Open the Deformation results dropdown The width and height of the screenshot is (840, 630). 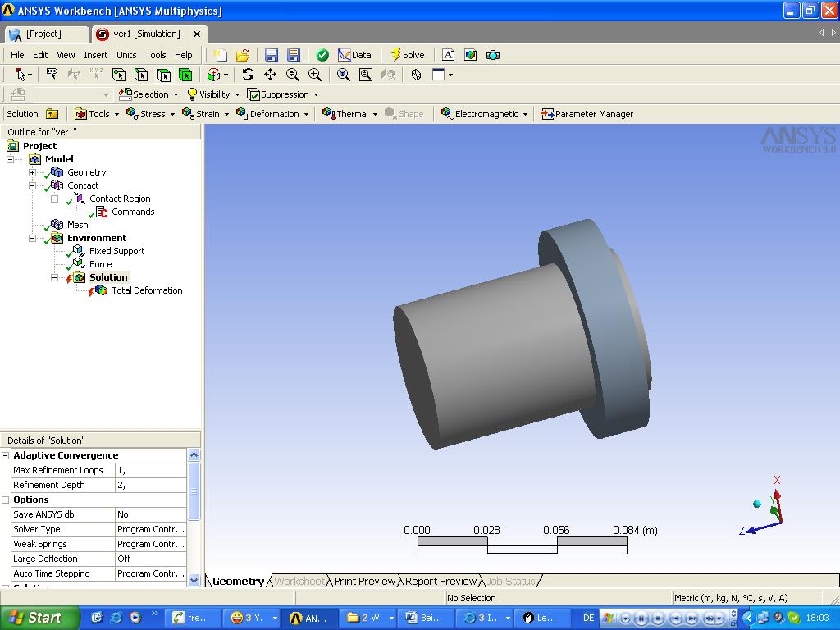272,113
